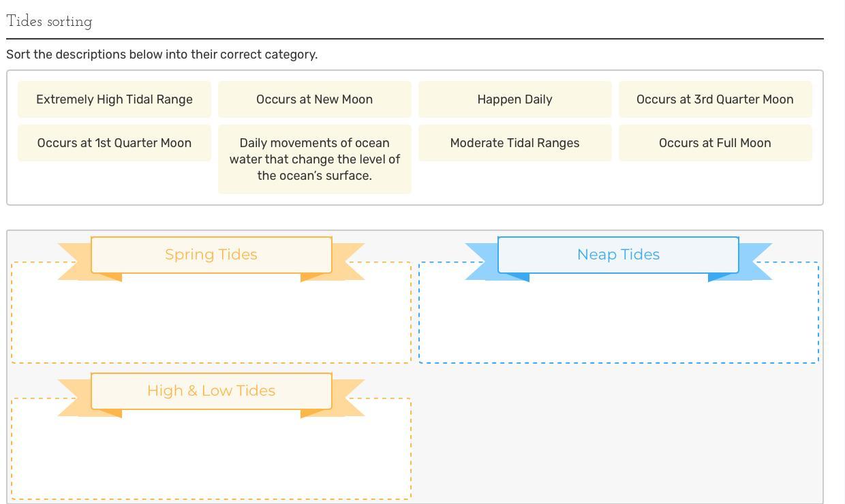
Task: Pick the Occurs at Full Moon card
Action: tap(715, 143)
